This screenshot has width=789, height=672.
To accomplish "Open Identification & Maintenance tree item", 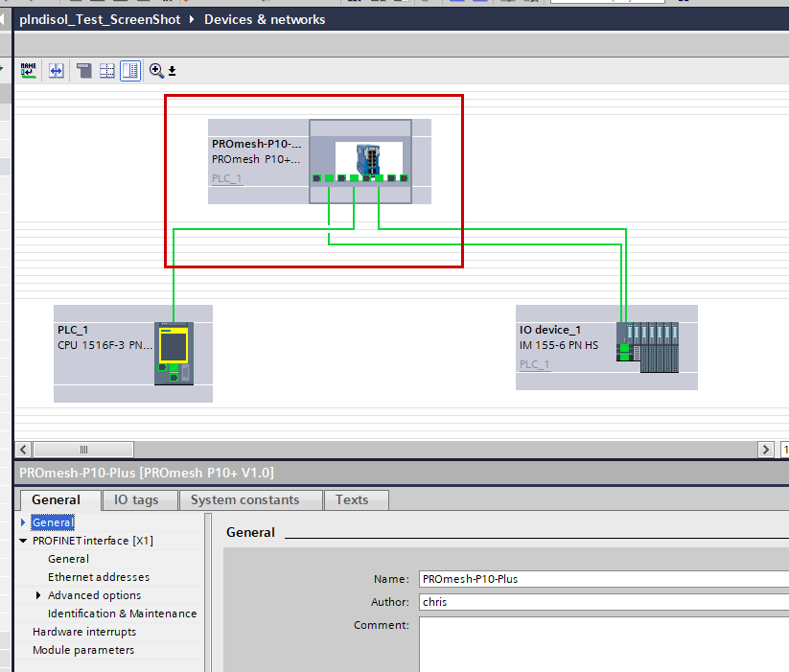I will click(123, 614).
